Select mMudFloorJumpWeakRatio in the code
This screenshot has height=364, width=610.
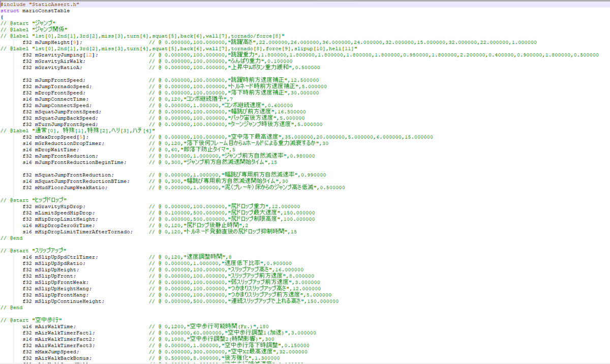point(70,187)
